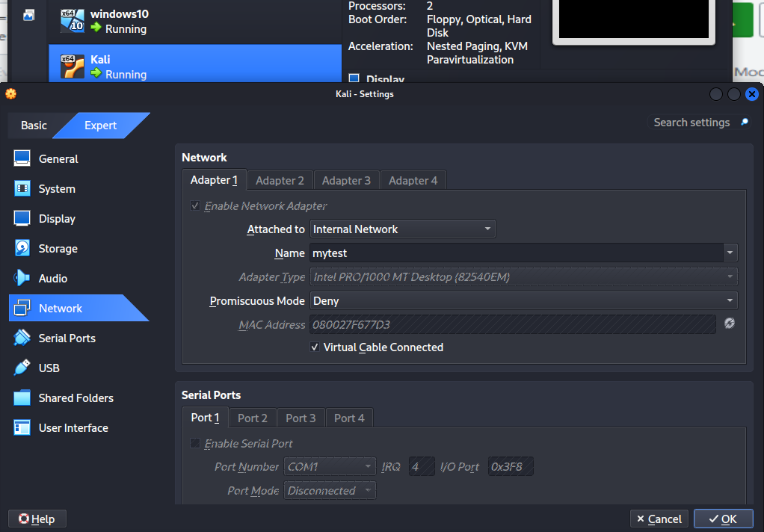The image size is (764, 532).
Task: Select the windows10 virtual machine entry
Action: 195,22
